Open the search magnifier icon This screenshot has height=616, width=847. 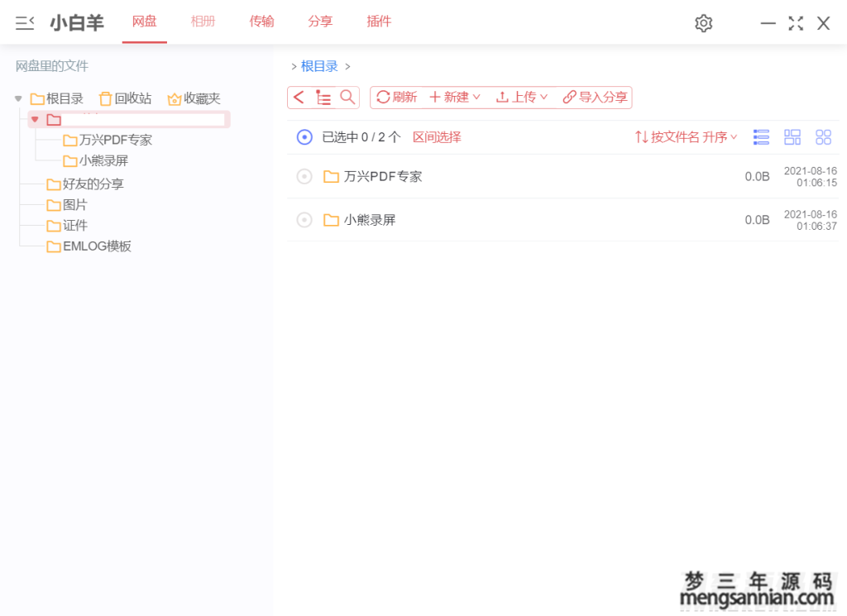pyautogui.click(x=347, y=98)
